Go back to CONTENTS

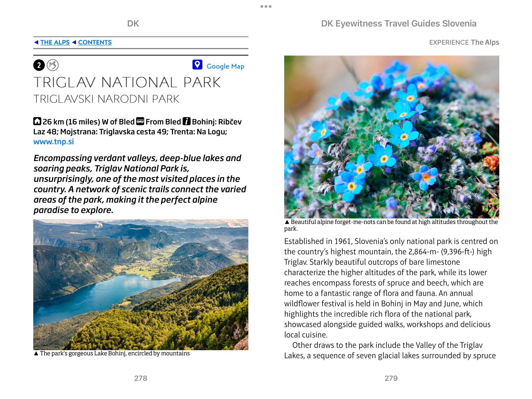[95, 42]
